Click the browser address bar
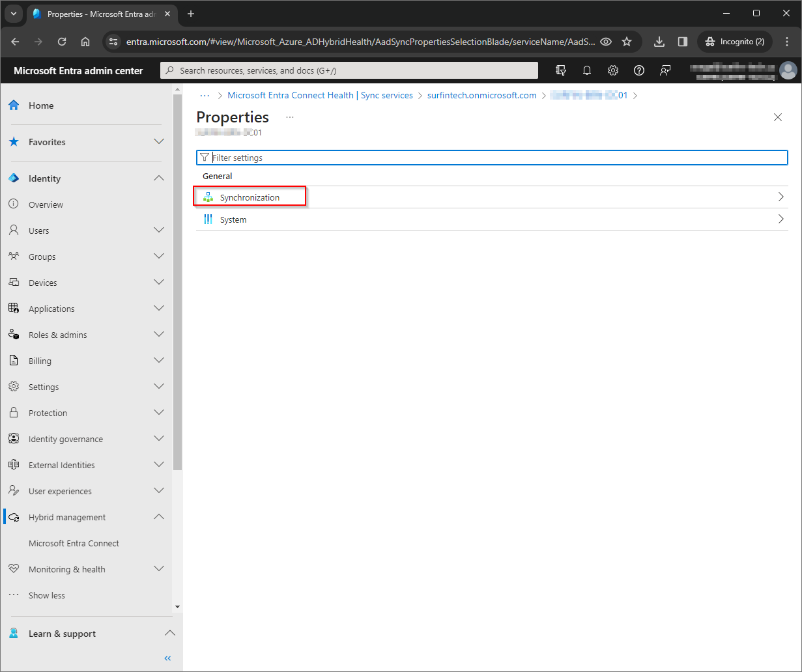 (x=360, y=42)
